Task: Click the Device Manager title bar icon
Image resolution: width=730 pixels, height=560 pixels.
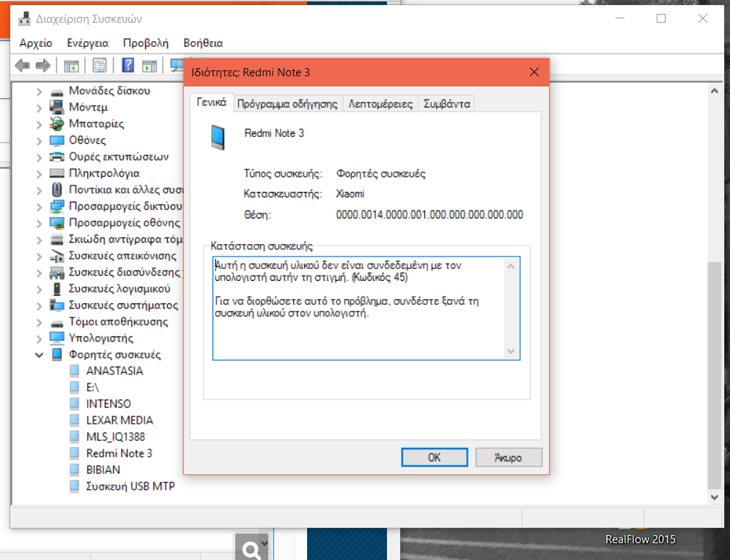Action: [x=23, y=19]
